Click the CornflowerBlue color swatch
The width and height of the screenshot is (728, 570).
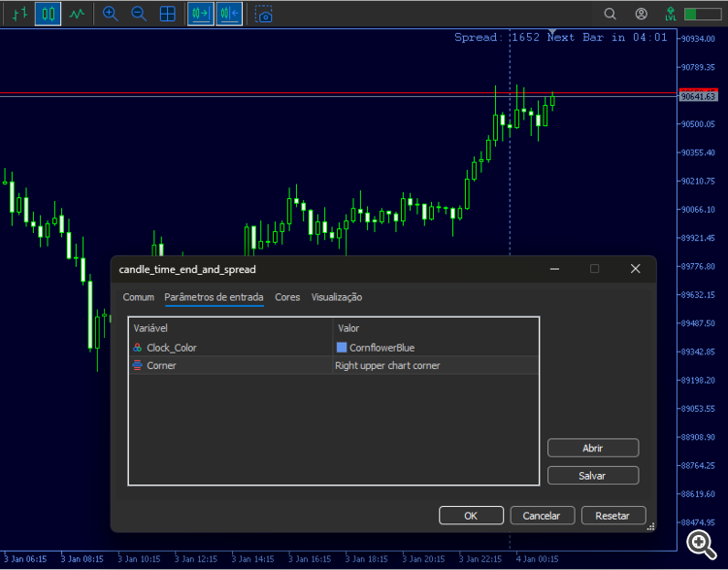pyautogui.click(x=342, y=348)
